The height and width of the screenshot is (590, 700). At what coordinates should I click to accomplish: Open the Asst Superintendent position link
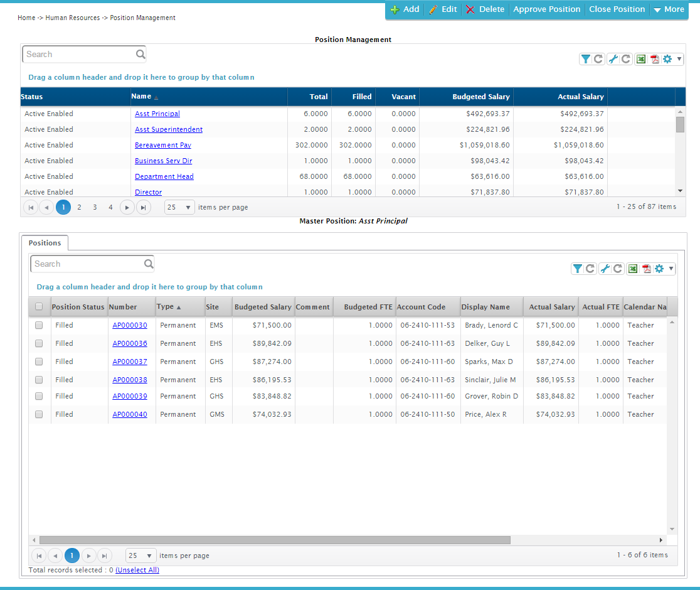(169, 129)
